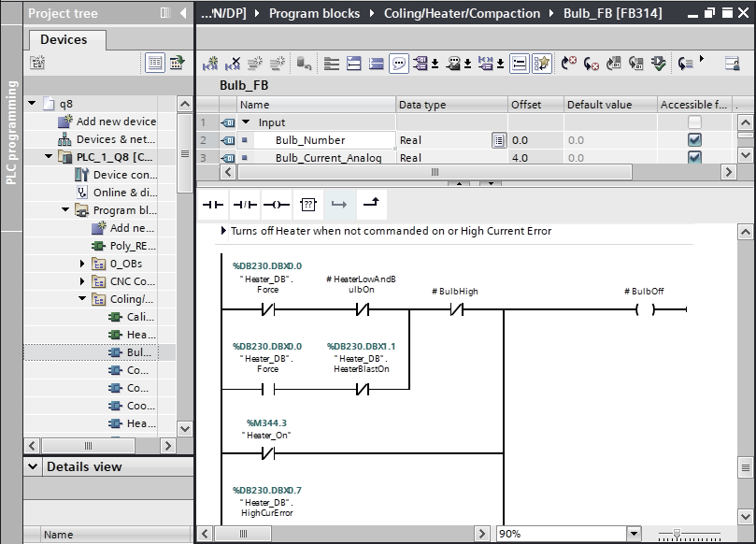Insert a normally open contact
Viewport: 756px width, 544px height.
pos(214,204)
